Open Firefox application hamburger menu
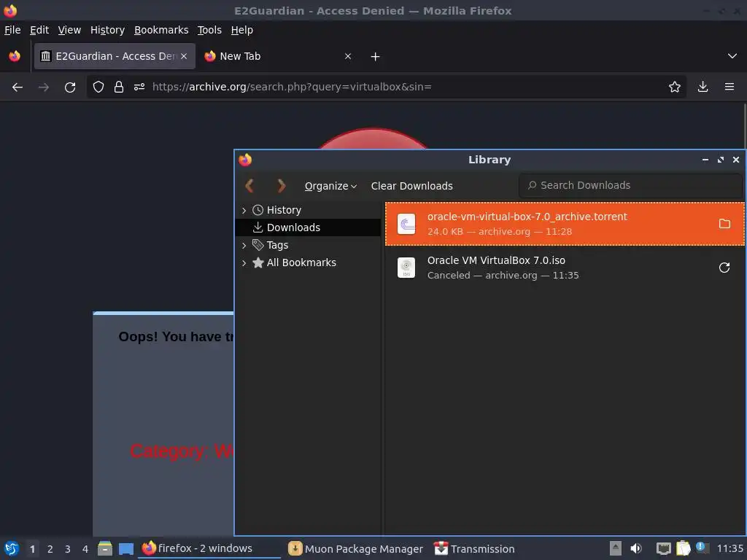Viewport: 747px width, 560px height. (729, 87)
